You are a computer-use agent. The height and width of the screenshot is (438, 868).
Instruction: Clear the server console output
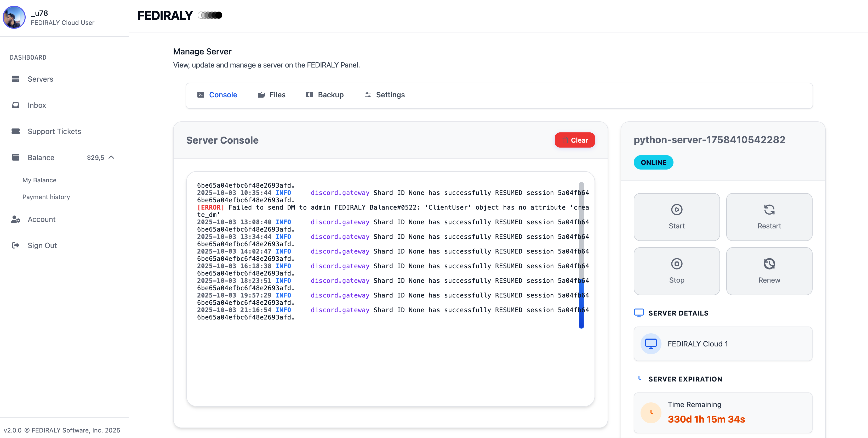[x=574, y=140]
